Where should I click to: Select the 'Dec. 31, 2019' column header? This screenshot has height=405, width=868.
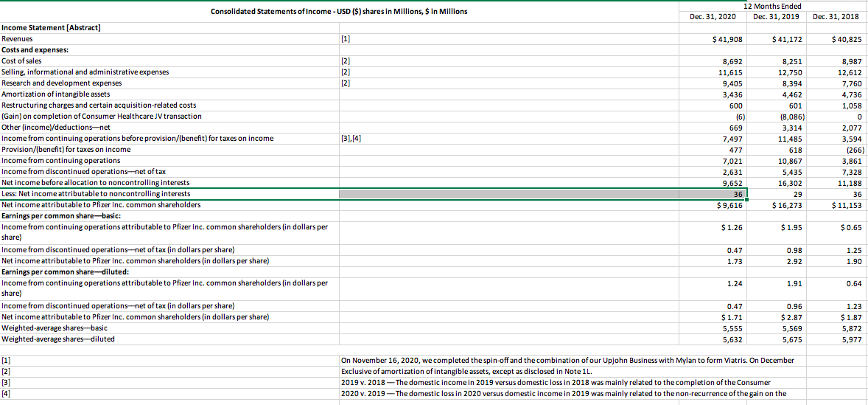pyautogui.click(x=776, y=17)
